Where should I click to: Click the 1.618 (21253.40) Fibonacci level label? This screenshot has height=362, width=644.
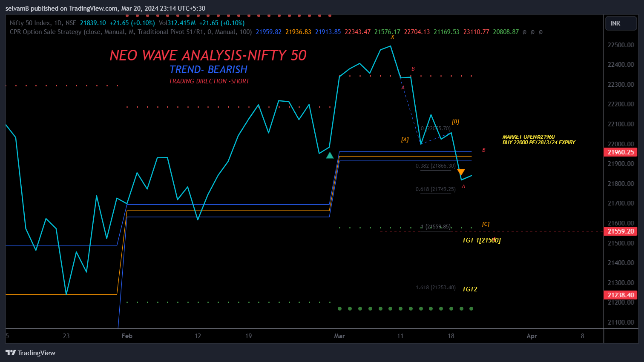pos(436,288)
